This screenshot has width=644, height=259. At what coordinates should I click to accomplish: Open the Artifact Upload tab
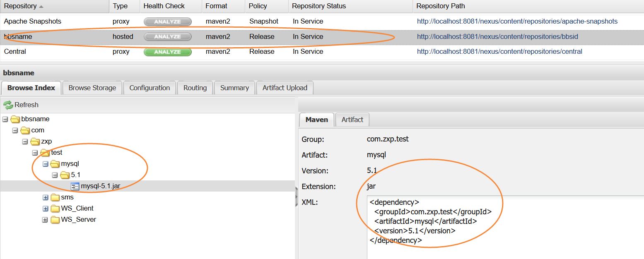[x=285, y=88]
